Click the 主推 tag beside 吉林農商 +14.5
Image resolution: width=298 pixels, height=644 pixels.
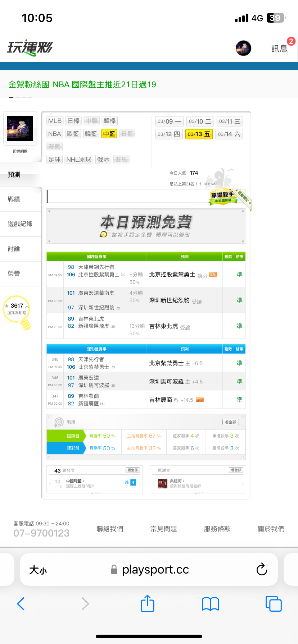(200, 400)
